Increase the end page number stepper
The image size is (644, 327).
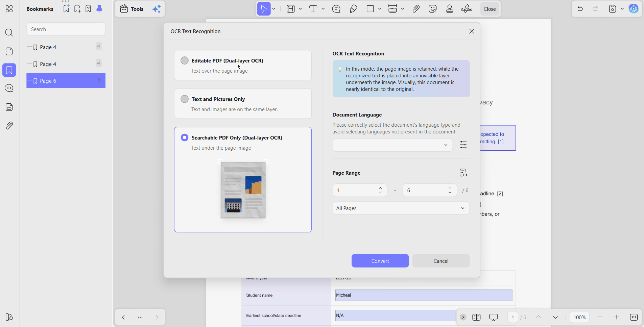[450, 188]
